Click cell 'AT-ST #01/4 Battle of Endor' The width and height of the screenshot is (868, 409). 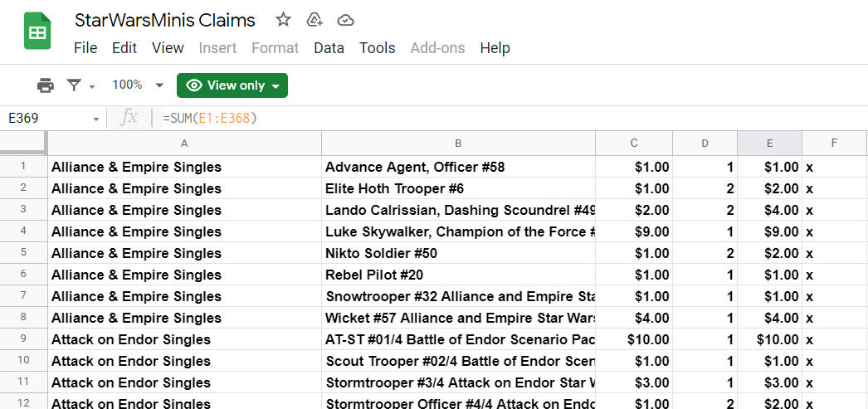[458, 339]
